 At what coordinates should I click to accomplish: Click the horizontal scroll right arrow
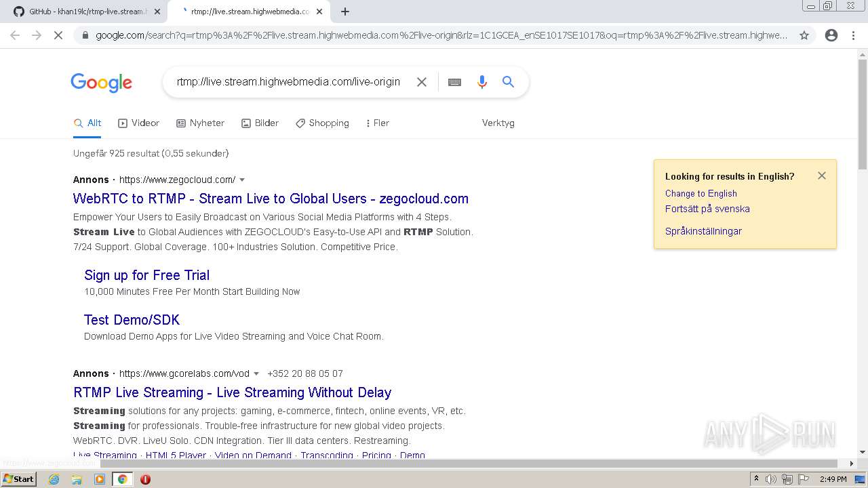852,464
